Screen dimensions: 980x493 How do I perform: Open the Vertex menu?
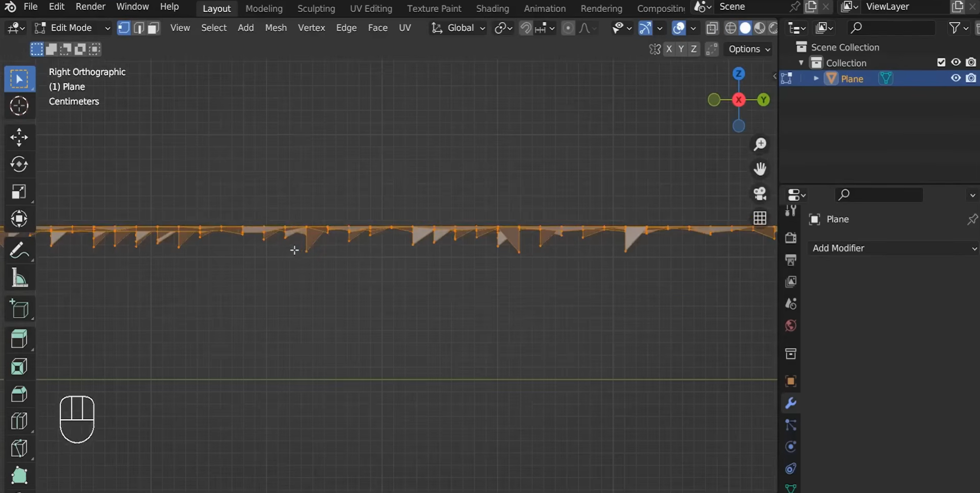coord(311,28)
